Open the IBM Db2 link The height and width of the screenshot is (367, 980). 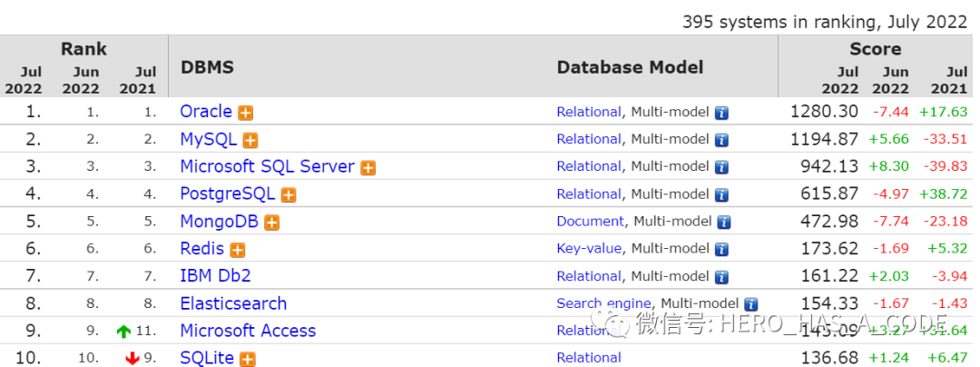tap(215, 276)
